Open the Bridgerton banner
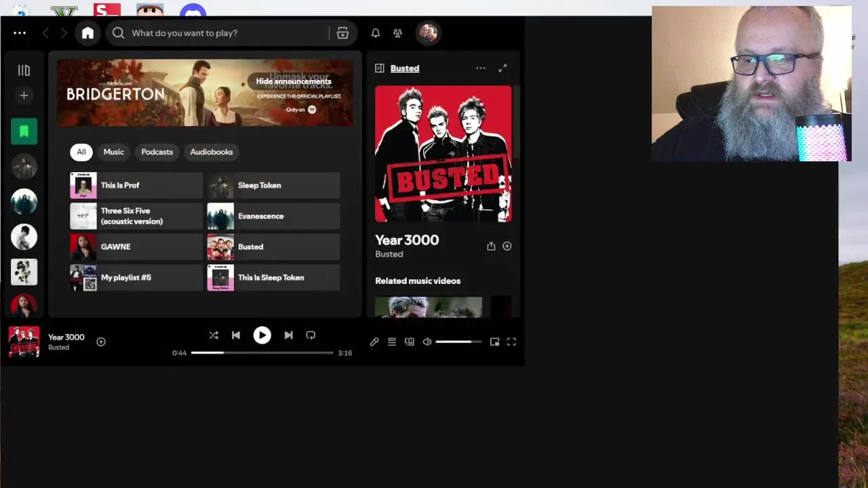This screenshot has height=488, width=868. click(x=205, y=93)
